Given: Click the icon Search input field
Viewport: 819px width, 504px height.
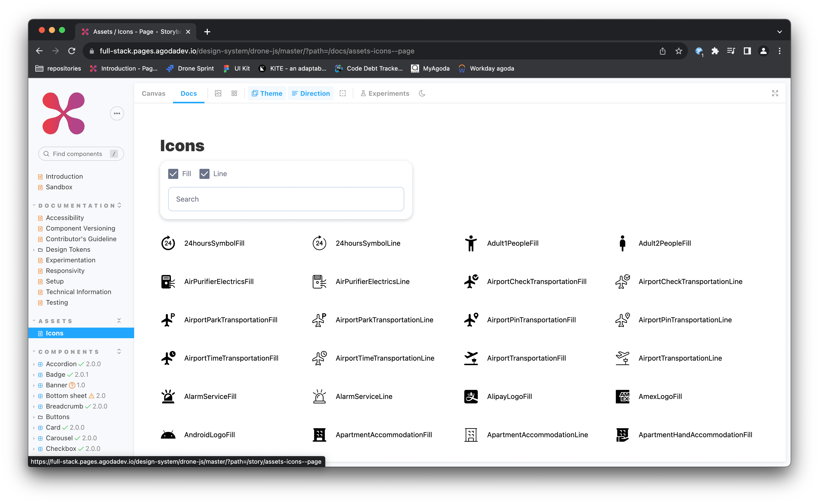Looking at the screenshot, I should (x=286, y=199).
